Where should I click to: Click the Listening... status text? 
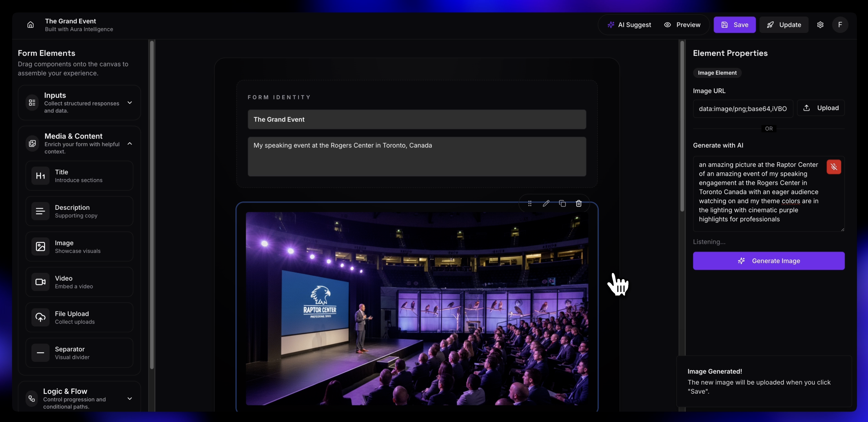tap(709, 242)
